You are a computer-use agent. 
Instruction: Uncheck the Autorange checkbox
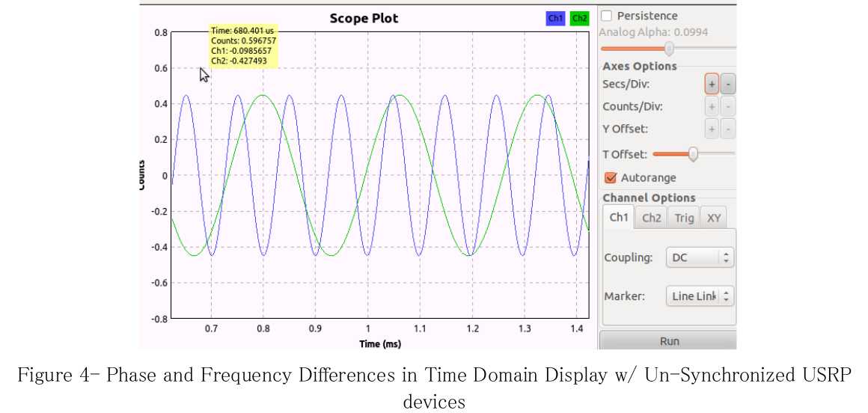pyautogui.click(x=611, y=178)
